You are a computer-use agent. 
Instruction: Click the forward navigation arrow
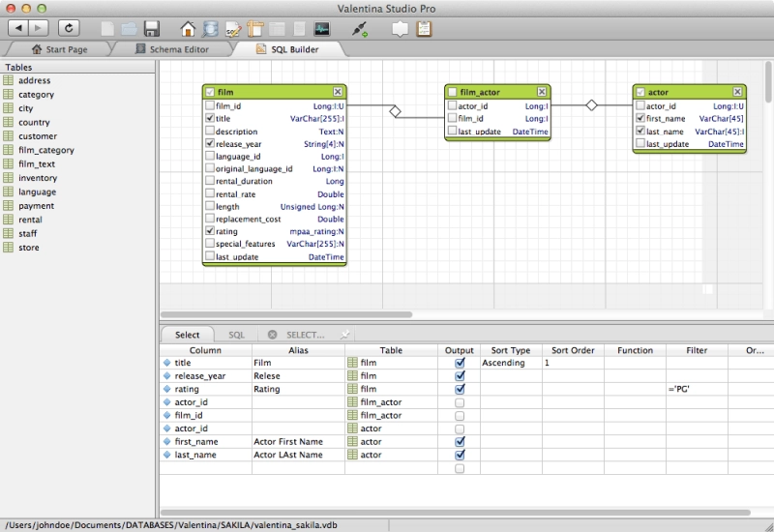pos(38,28)
